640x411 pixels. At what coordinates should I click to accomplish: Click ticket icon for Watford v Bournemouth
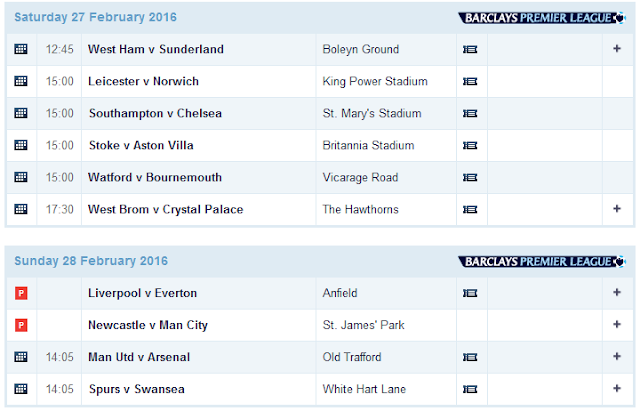point(470,178)
